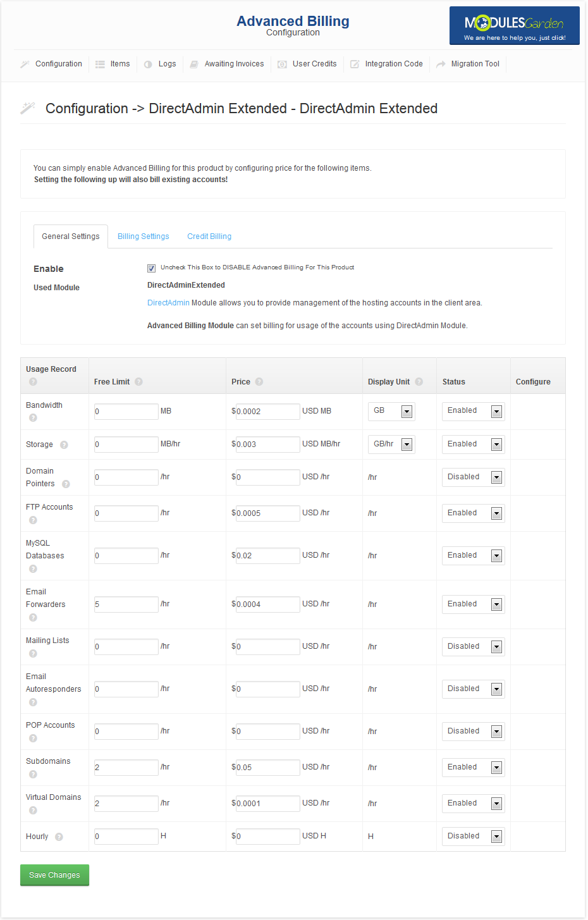This screenshot has height=920, width=588.
Task: Click the Configuration wand icon in navigation
Action: pos(25,64)
